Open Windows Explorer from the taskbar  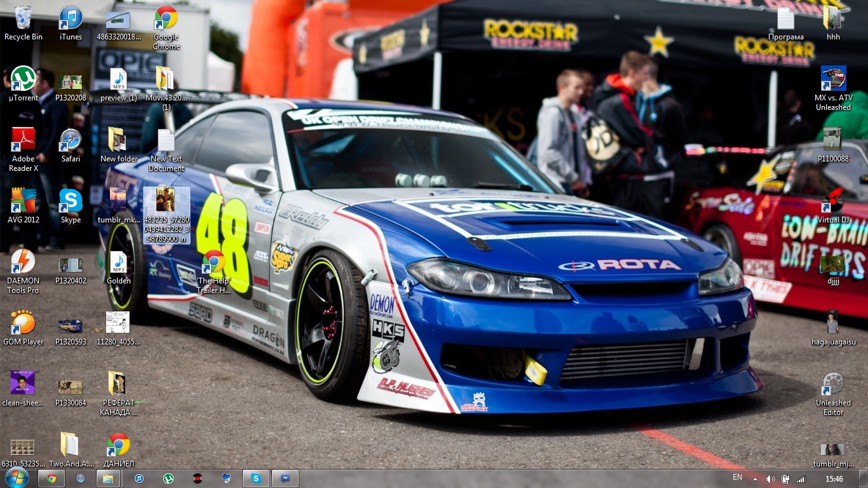(109, 478)
